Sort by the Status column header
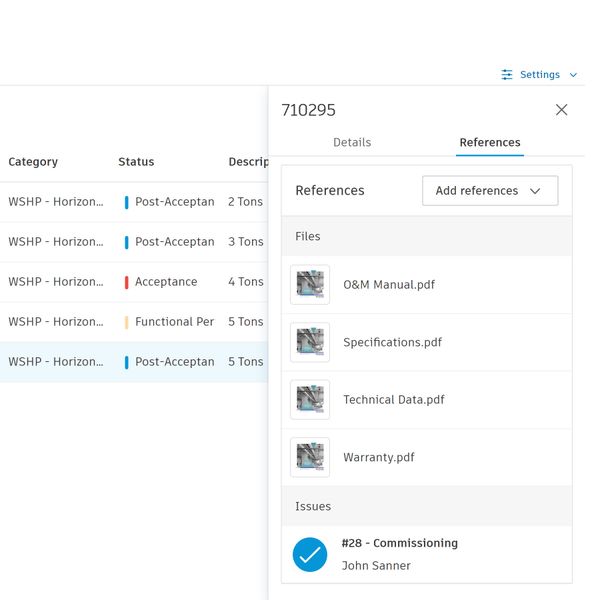The width and height of the screenshot is (600, 600). coord(136,162)
